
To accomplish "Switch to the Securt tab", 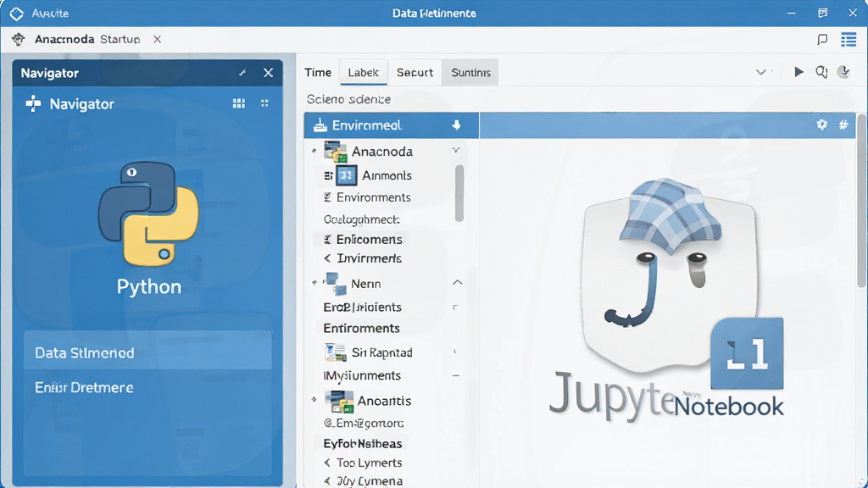I will [x=415, y=73].
